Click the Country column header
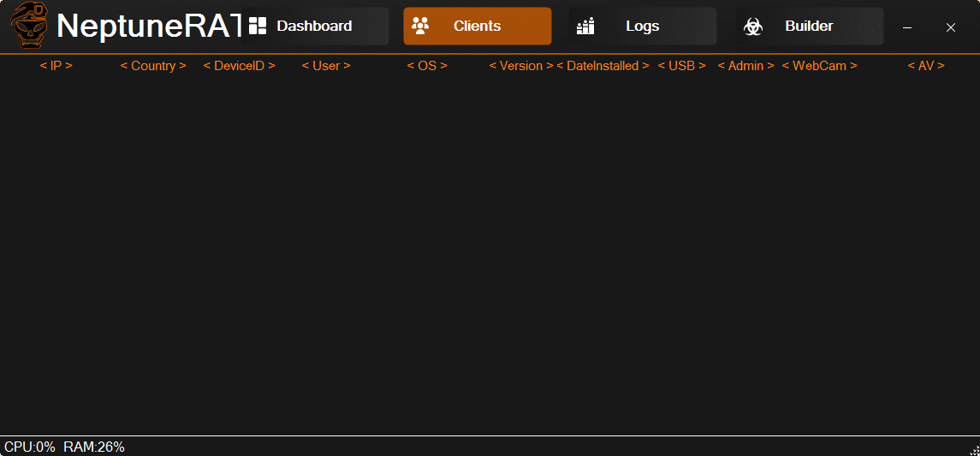This screenshot has height=456, width=980. click(153, 66)
